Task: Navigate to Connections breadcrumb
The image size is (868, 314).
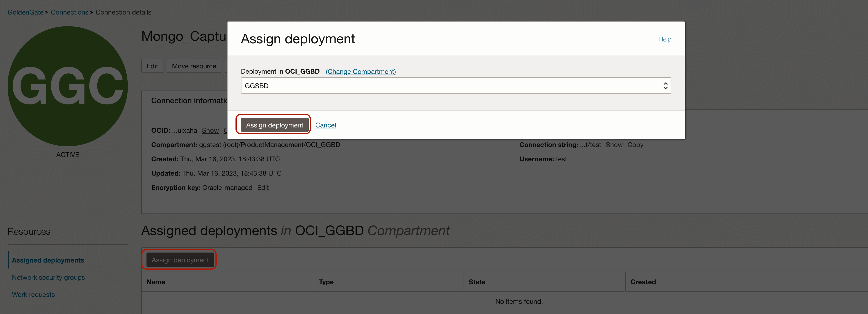Action: point(69,12)
